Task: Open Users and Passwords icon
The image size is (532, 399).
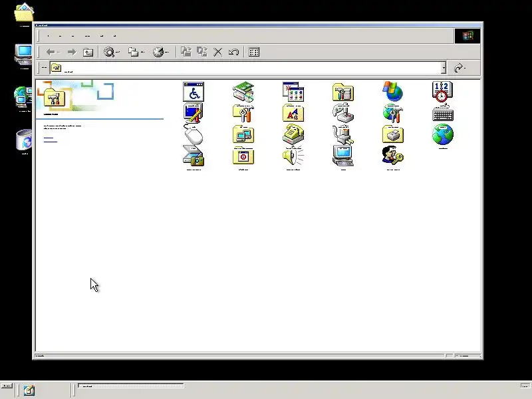Action: tap(393, 156)
